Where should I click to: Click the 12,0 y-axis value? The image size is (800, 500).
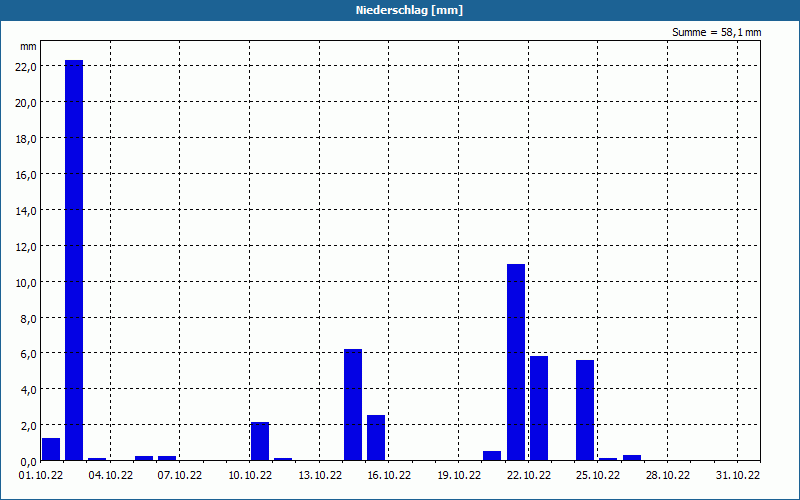27,246
